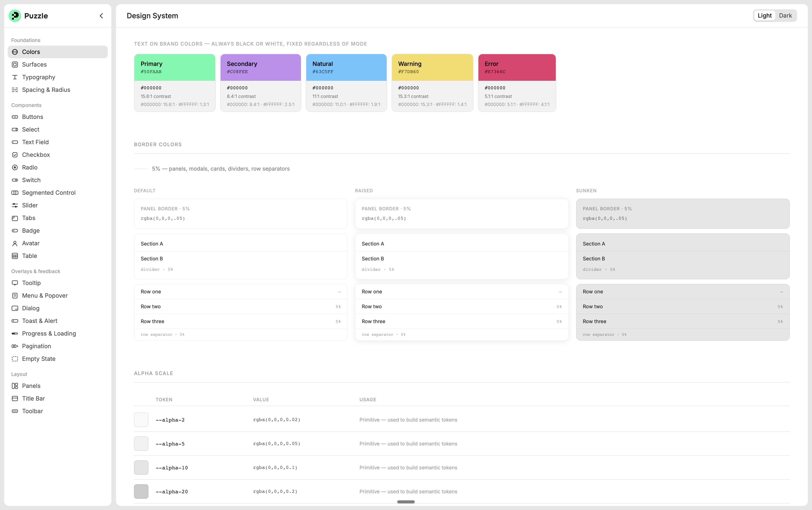Click the Spacing & Radius icon

[15, 90]
